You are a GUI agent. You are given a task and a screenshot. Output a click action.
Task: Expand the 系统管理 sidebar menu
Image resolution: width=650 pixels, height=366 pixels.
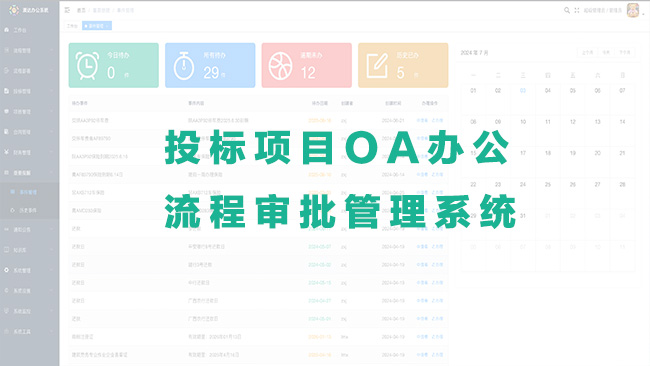[29, 270]
